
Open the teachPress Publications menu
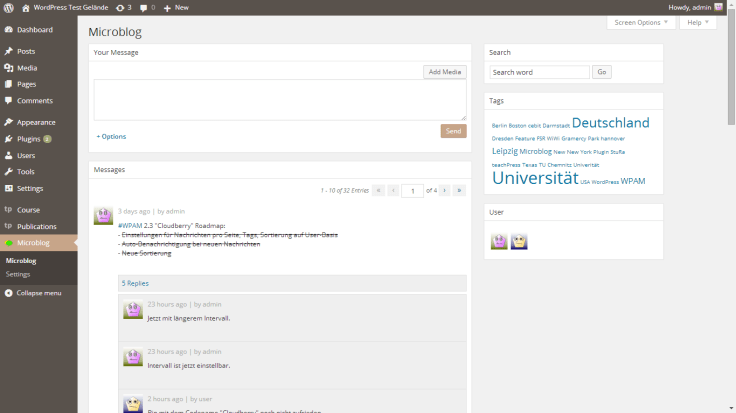click(x=38, y=226)
